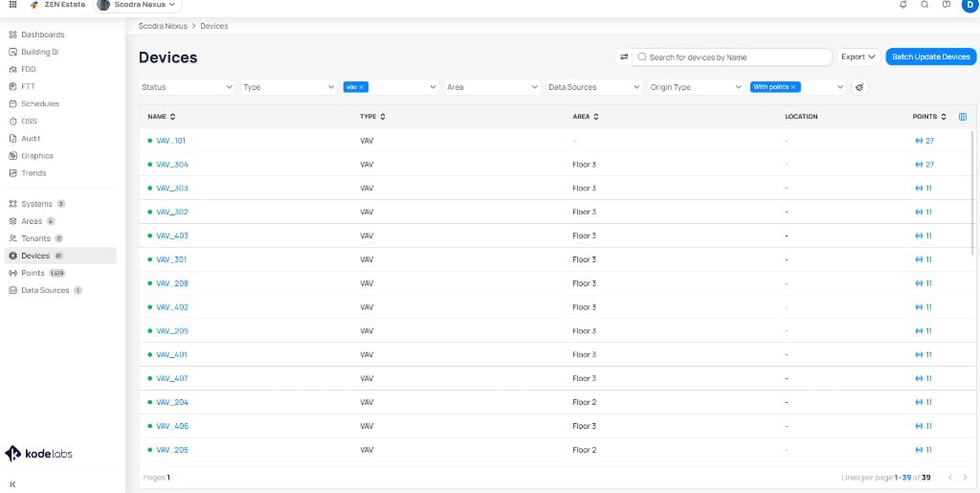The width and height of the screenshot is (980, 493).
Task: Click the Batch Update Devices button
Action: pos(930,56)
